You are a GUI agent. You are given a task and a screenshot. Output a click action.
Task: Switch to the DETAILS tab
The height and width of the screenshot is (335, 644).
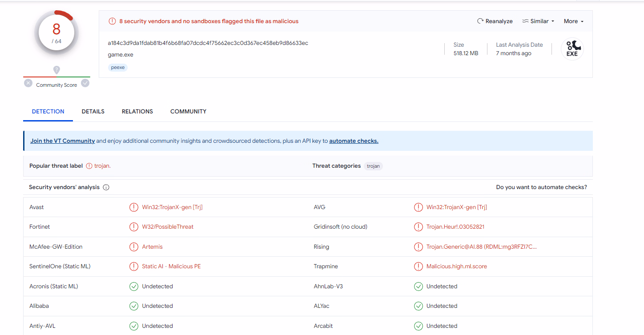[x=93, y=111]
